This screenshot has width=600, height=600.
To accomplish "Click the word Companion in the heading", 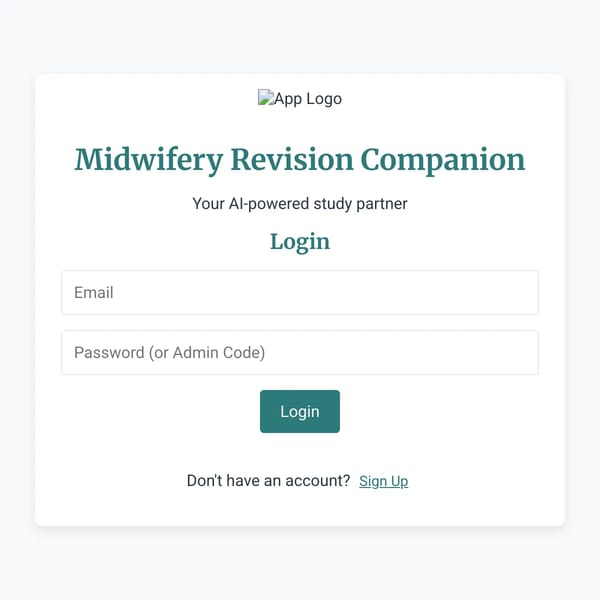I will coord(443,161).
